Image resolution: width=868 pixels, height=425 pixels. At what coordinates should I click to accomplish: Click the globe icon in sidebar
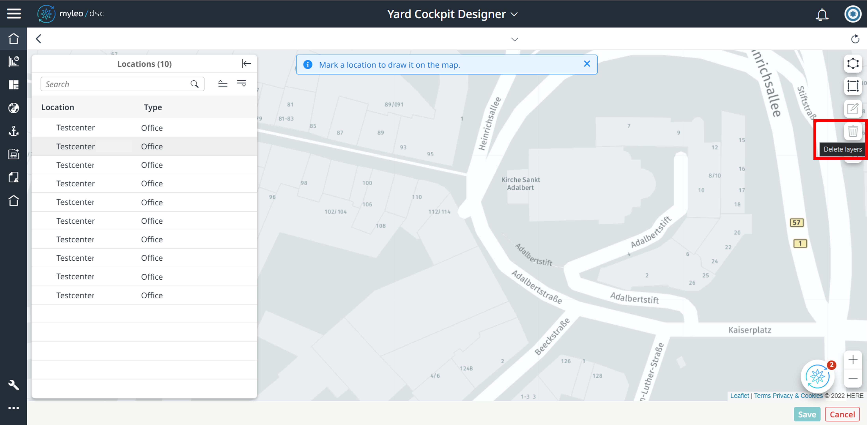click(x=13, y=108)
